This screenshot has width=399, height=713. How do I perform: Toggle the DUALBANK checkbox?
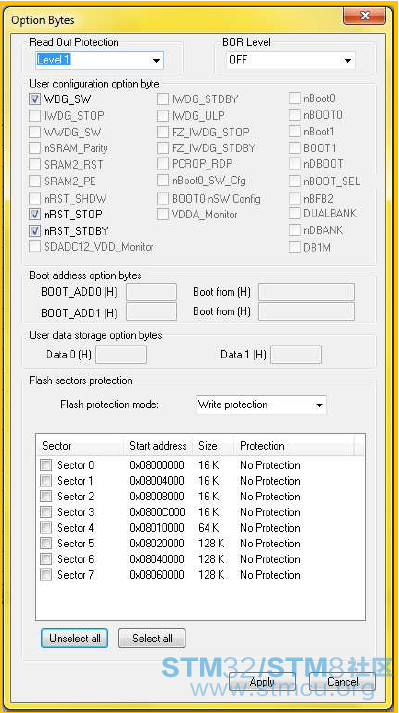point(294,214)
